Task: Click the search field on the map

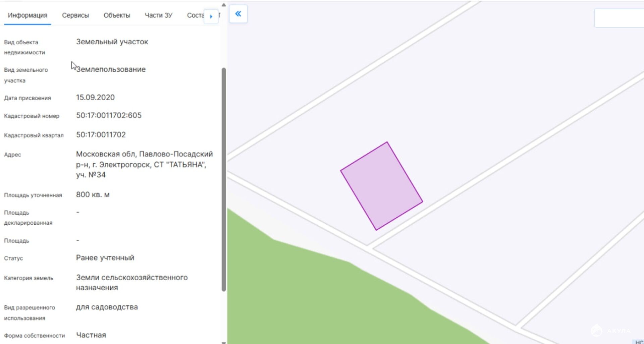Action: coord(619,18)
